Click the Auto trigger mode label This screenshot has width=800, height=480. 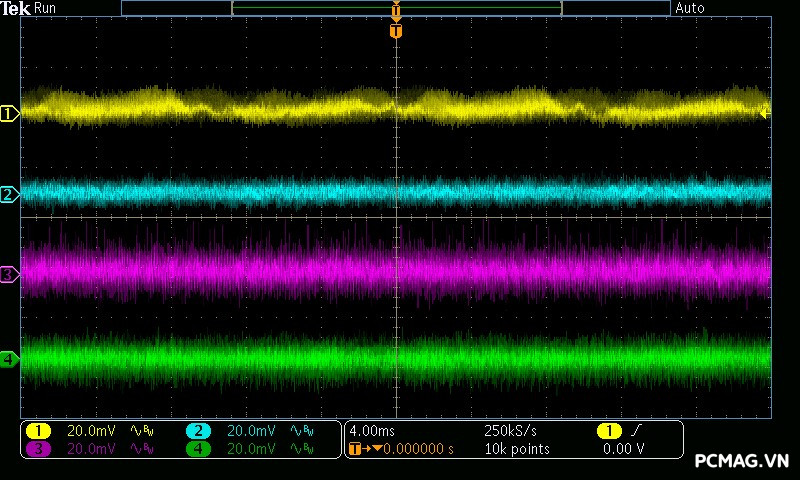click(x=690, y=8)
